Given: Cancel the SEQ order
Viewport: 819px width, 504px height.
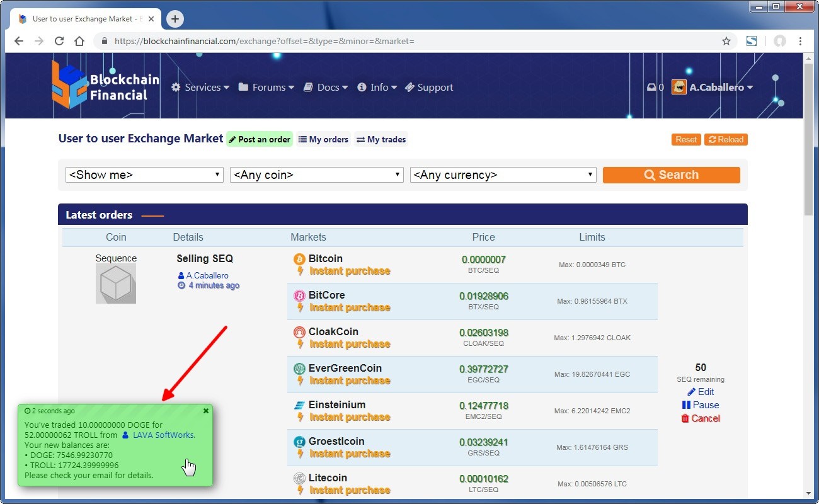Looking at the screenshot, I should pos(700,418).
